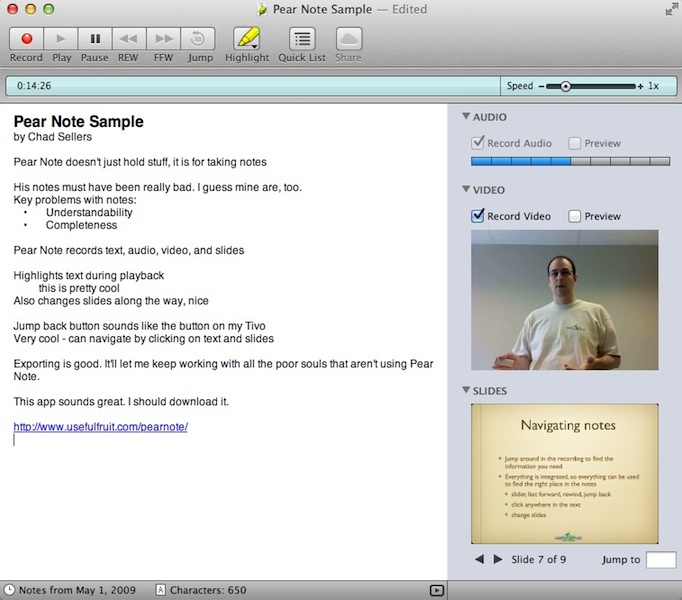Toggle the Record Audio checkbox
682x600 pixels.
tap(478, 143)
